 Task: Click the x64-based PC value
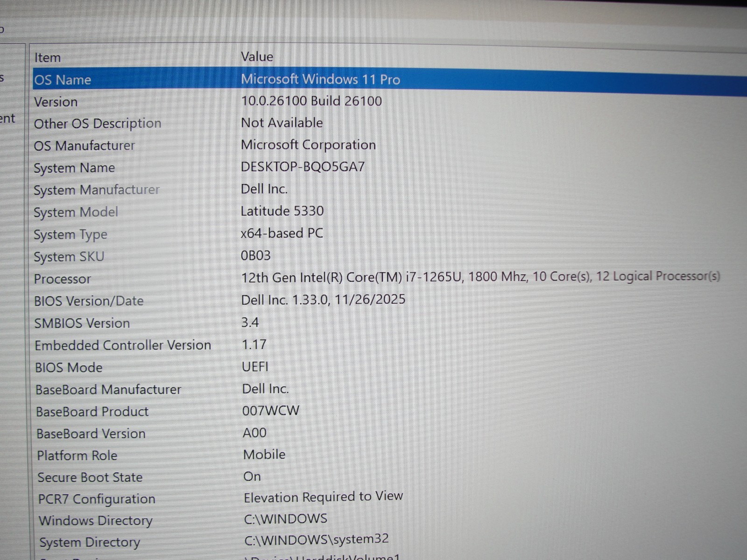pyautogui.click(x=282, y=233)
